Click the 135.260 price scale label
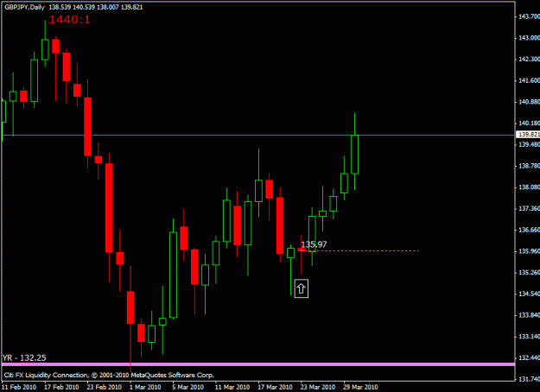Image resolution: width=540 pixels, height=392 pixels. 529,273
